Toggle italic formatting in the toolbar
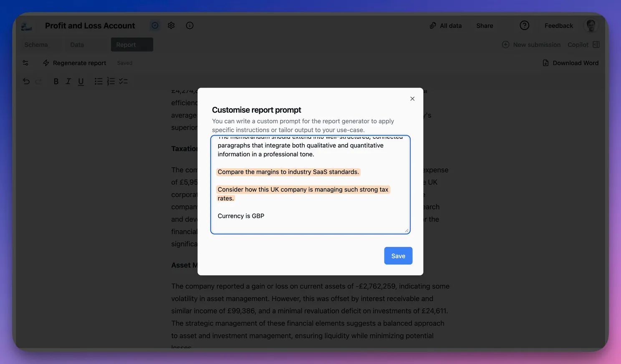Viewport: 621px width, 364px height. [68, 81]
